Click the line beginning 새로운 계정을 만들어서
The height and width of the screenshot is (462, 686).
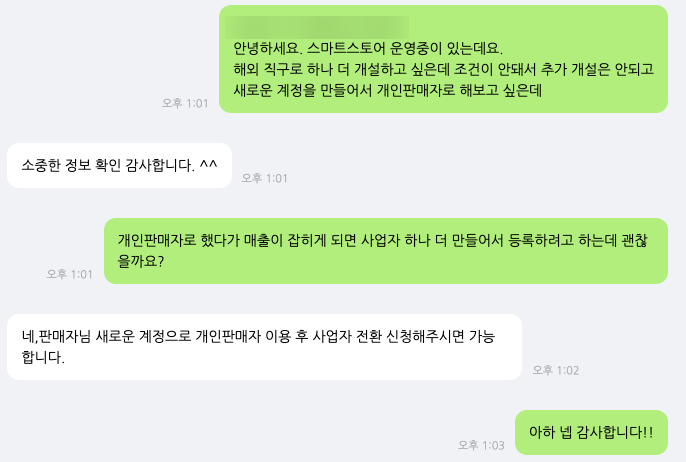pos(387,90)
